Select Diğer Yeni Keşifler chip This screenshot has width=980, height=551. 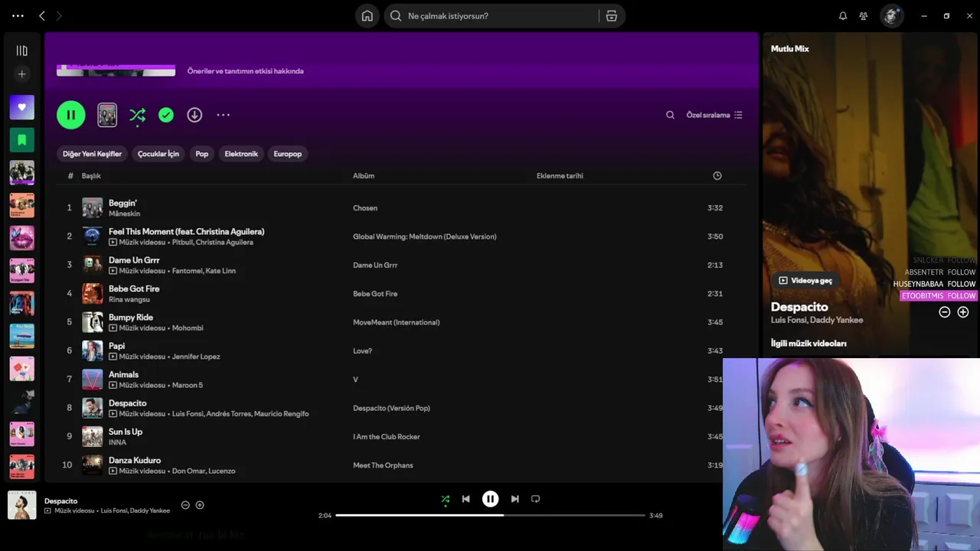(92, 154)
